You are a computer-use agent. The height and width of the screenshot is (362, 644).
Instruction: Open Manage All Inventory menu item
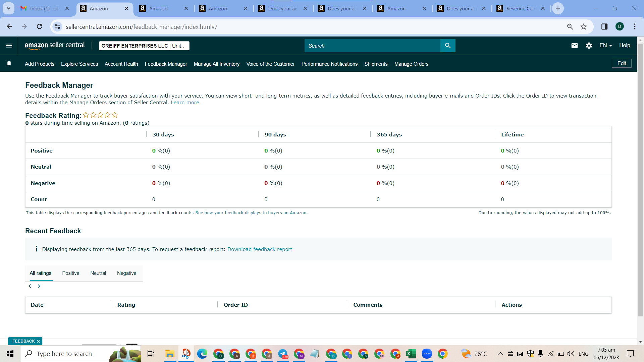click(x=217, y=64)
